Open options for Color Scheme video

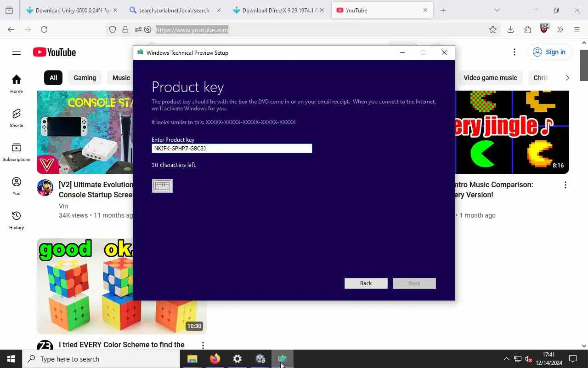203,345
